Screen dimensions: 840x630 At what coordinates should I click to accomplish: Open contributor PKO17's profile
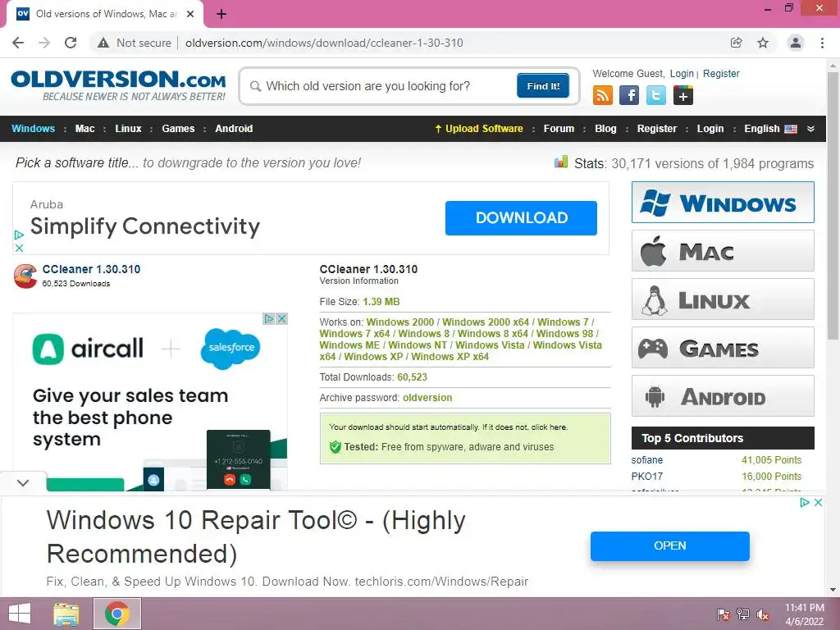pos(646,477)
